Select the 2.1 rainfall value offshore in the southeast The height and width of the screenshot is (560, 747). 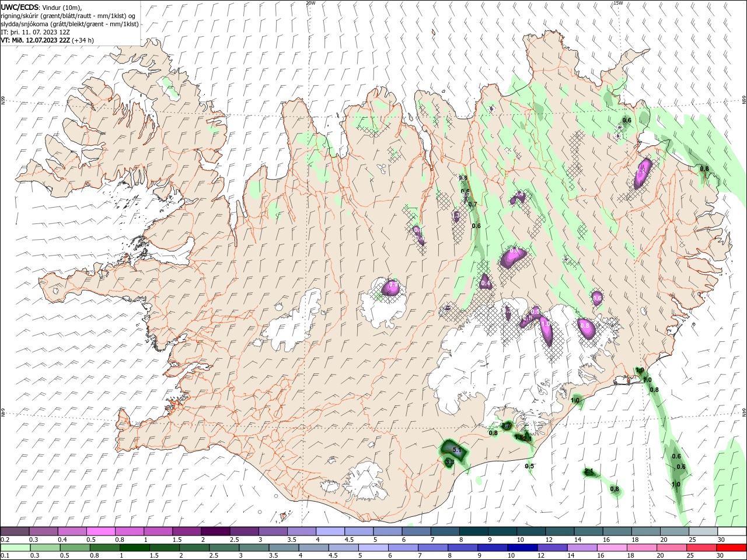589,471
